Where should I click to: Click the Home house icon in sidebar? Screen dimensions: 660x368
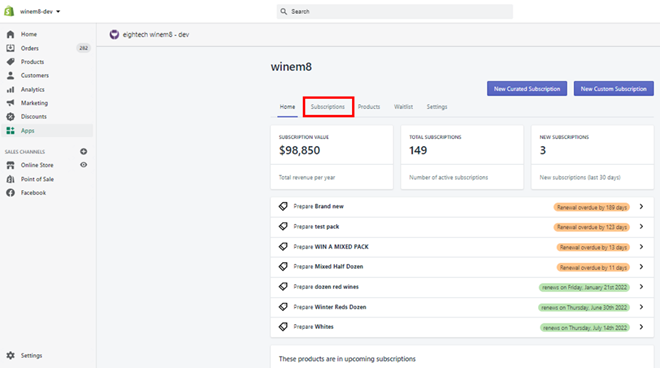11,34
